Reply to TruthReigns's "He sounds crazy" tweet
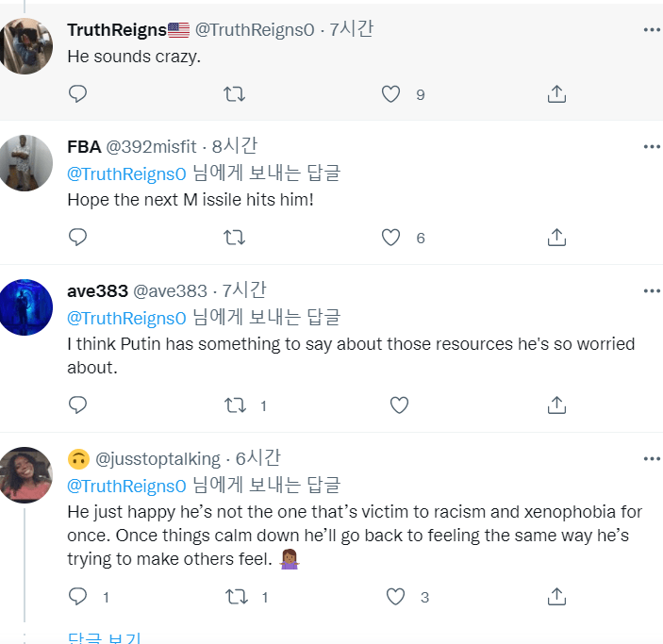This screenshot has height=644, width=663. [77, 94]
